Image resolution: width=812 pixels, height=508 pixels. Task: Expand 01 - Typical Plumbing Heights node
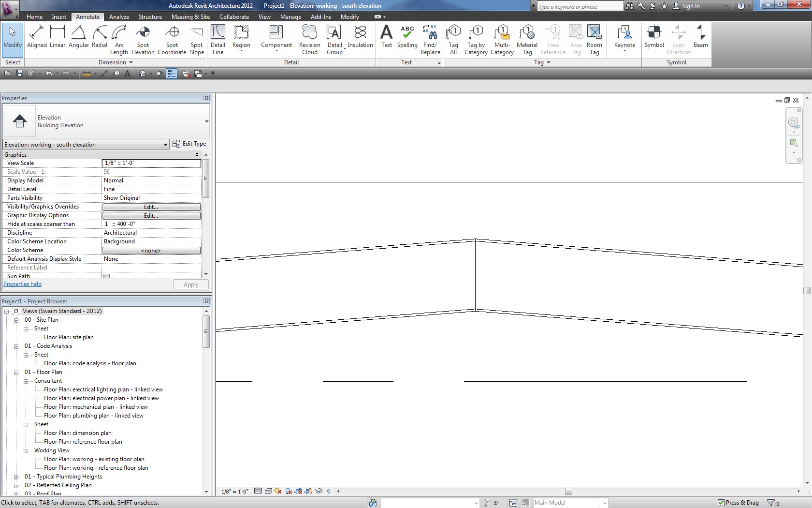click(16, 477)
